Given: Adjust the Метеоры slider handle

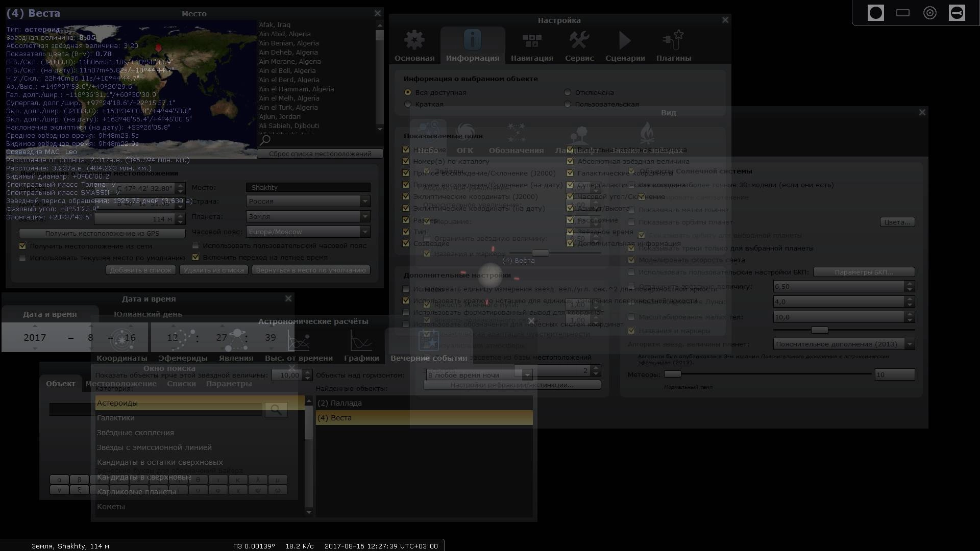Looking at the screenshot, I should 672,374.
